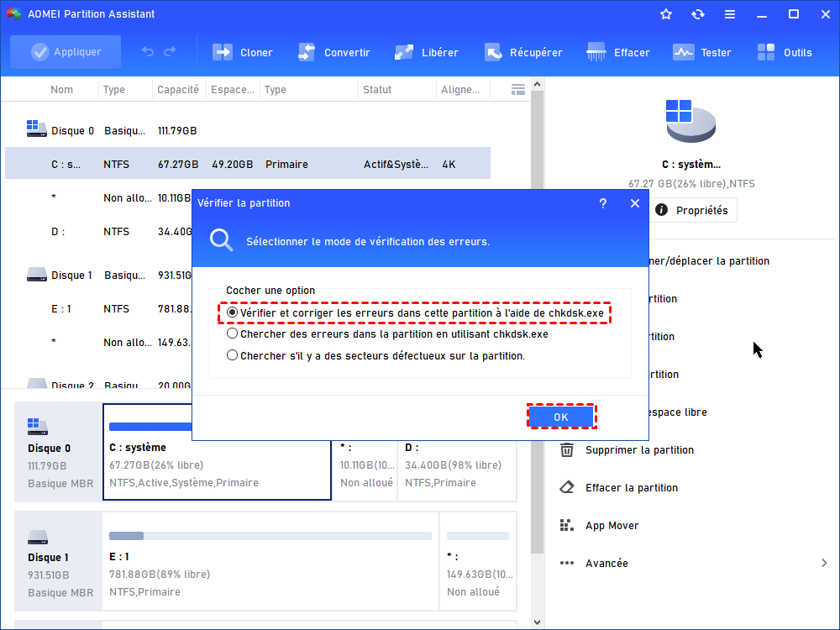Select the D : NTFS partition row
Screen dimensions: 840x630
point(98,232)
